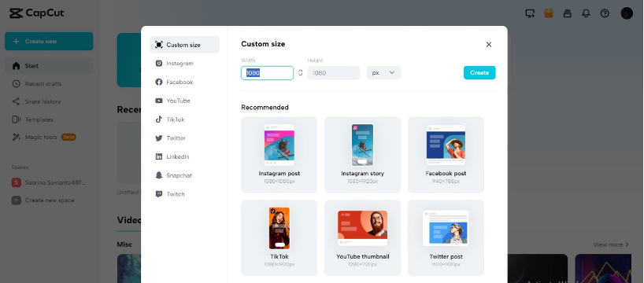This screenshot has width=644, height=283.
Task: Close the Custom size dialog
Action: [489, 45]
